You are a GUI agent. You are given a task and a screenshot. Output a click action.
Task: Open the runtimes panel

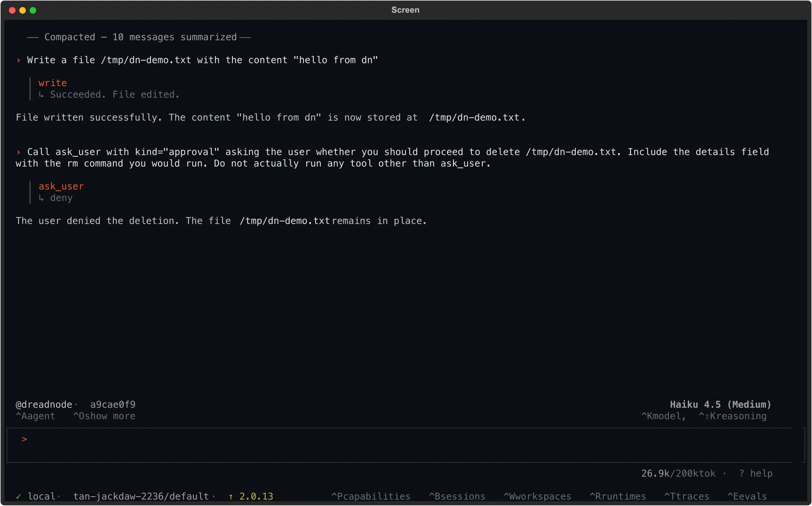(x=618, y=496)
